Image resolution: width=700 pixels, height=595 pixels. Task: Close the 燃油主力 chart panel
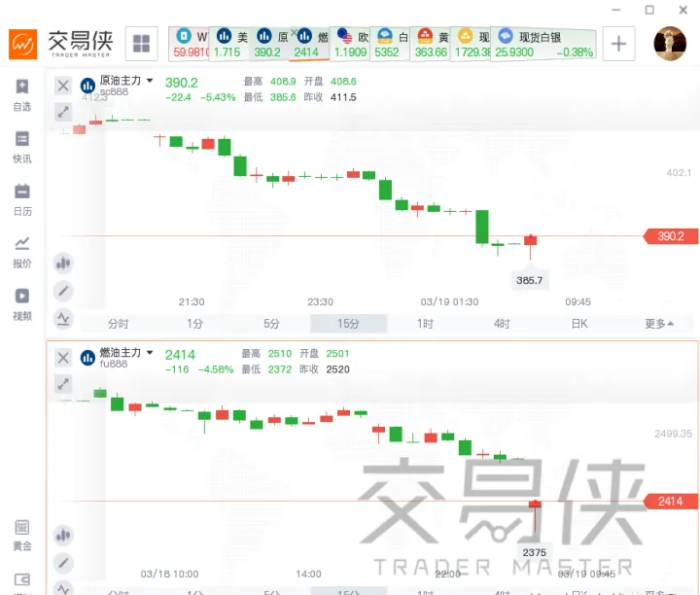coord(63,357)
